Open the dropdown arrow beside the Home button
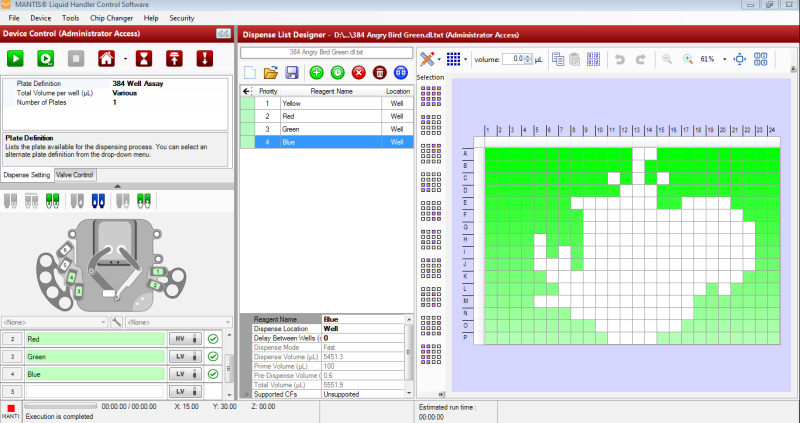The height and width of the screenshot is (423, 800). pos(126,59)
